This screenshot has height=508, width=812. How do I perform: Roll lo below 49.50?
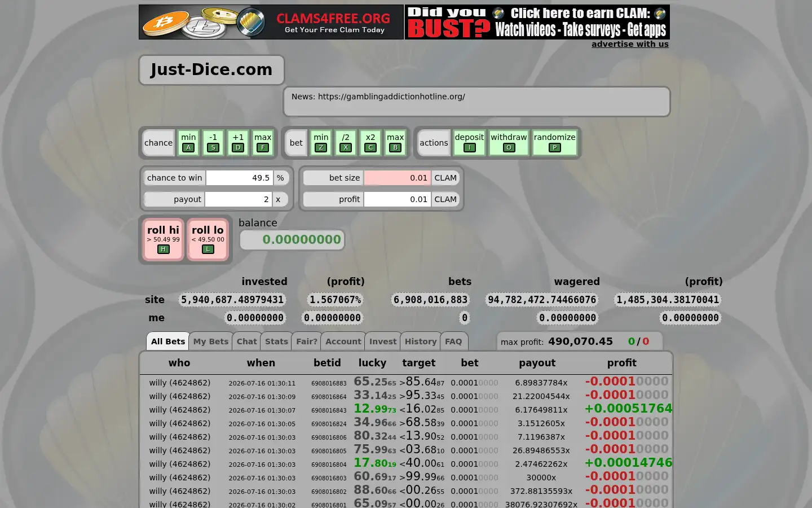208,239
